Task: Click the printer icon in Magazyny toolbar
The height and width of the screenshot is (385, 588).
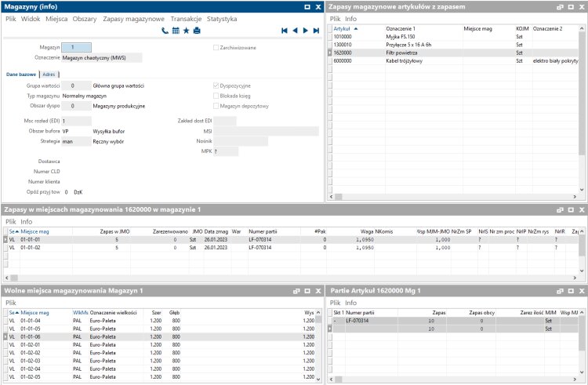Action: pyautogui.click(x=197, y=31)
